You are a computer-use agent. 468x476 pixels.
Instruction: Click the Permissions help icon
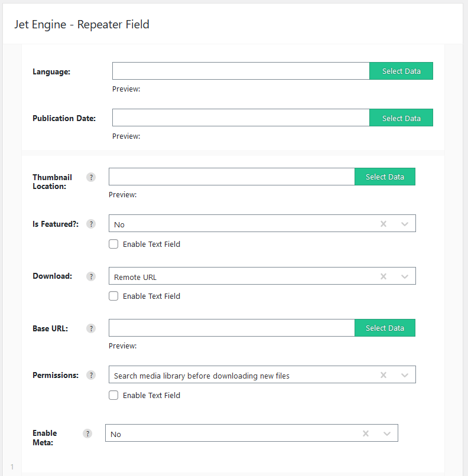click(91, 375)
